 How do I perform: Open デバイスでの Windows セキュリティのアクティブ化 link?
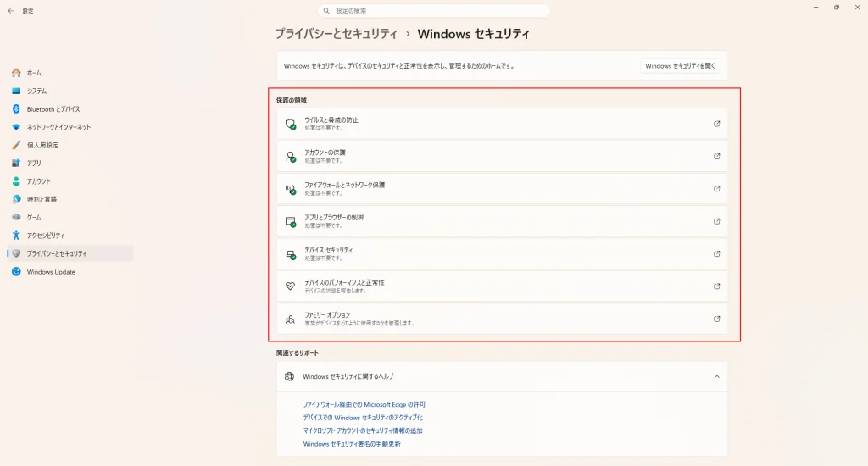pos(363,418)
